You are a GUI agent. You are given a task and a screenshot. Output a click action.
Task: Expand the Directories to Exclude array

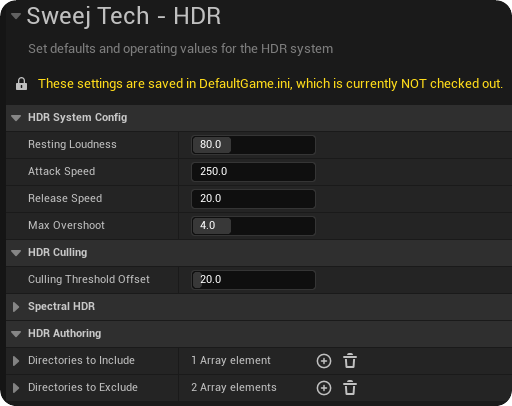pyautogui.click(x=16, y=388)
